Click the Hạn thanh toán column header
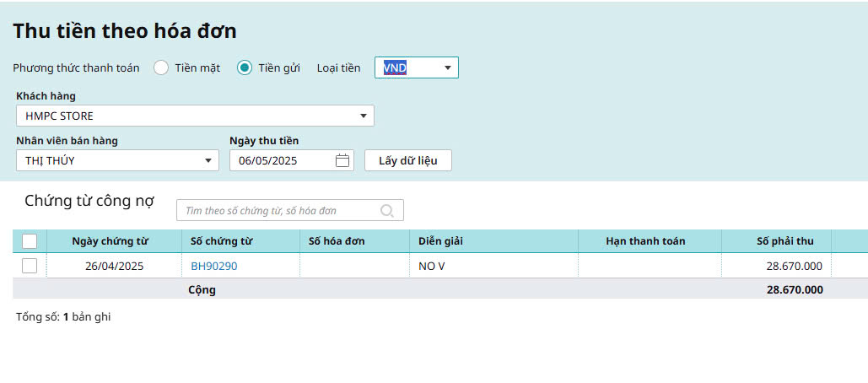Image resolution: width=868 pixels, height=383 pixels. 645,241
